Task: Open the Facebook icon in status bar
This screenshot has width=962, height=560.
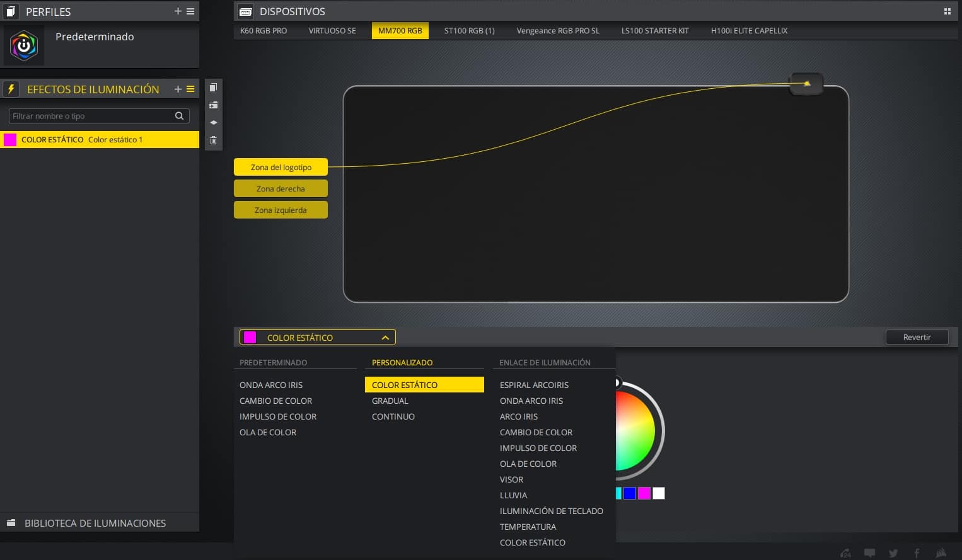Action: tap(917, 553)
